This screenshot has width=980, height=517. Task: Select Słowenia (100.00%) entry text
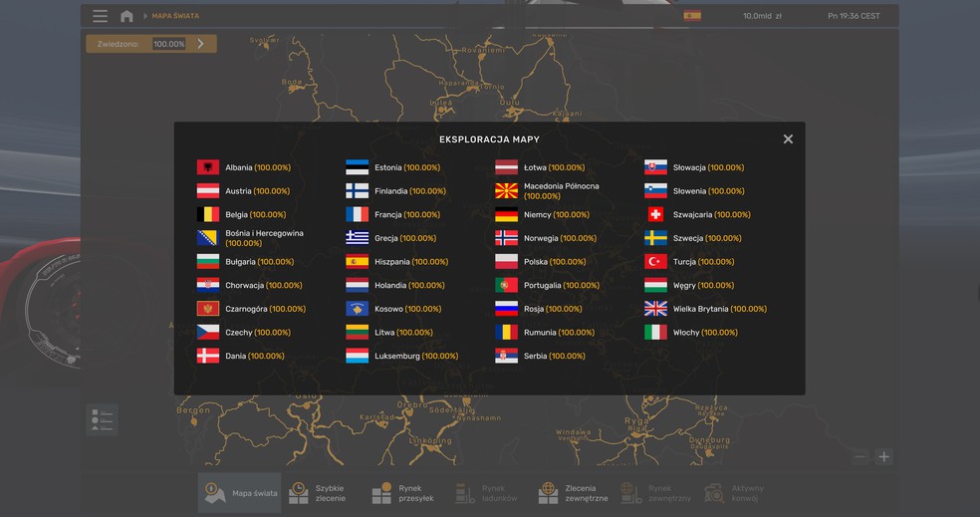(x=709, y=191)
